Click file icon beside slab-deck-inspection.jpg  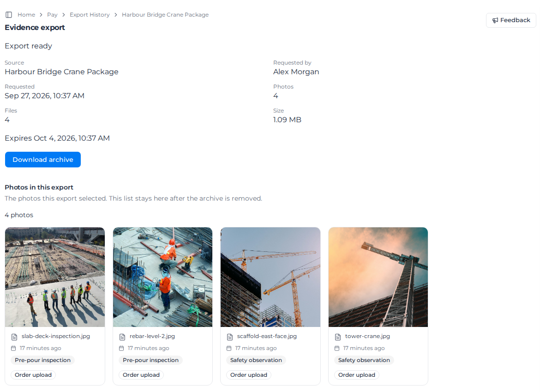[14, 337]
